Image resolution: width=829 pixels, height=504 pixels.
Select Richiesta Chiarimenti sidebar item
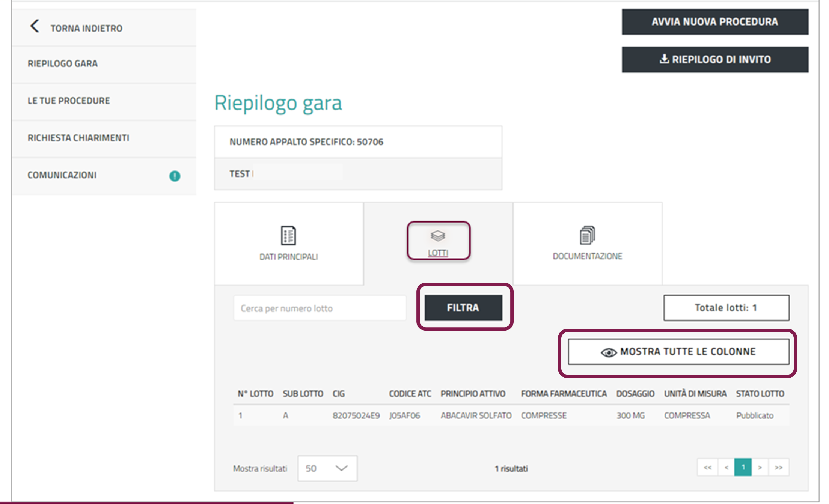78,138
